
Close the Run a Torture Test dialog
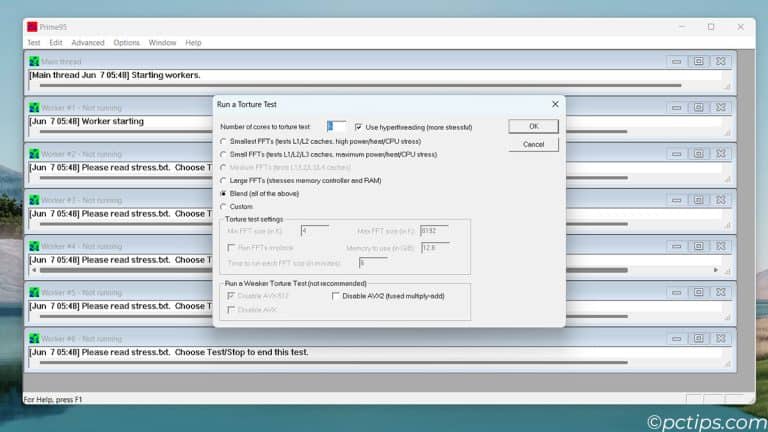pyautogui.click(x=555, y=104)
